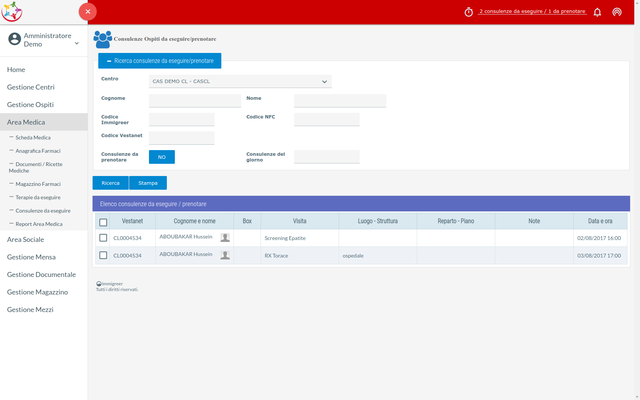Collapse the Area Medica menu section
Screen dimensions: 640x400
click(x=44, y=122)
